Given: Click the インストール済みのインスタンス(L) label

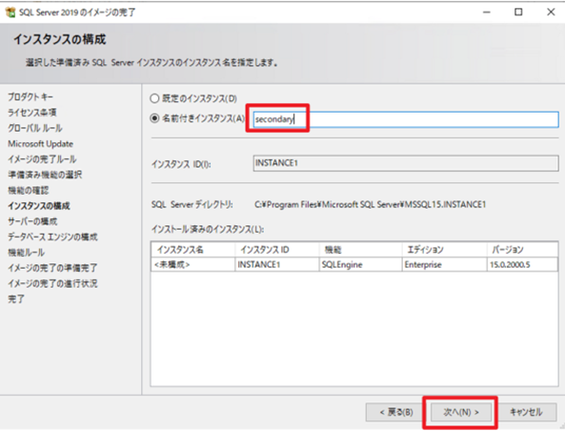Looking at the screenshot, I should coord(208,229).
